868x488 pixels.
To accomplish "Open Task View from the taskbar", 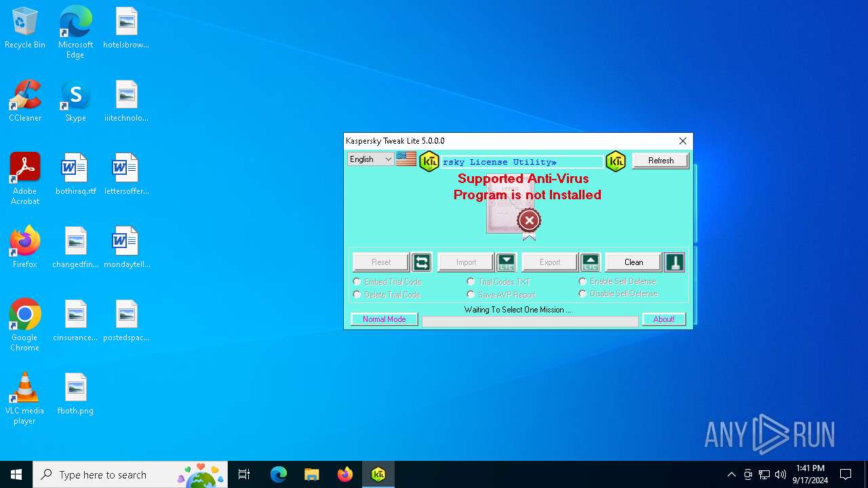I will click(x=244, y=474).
